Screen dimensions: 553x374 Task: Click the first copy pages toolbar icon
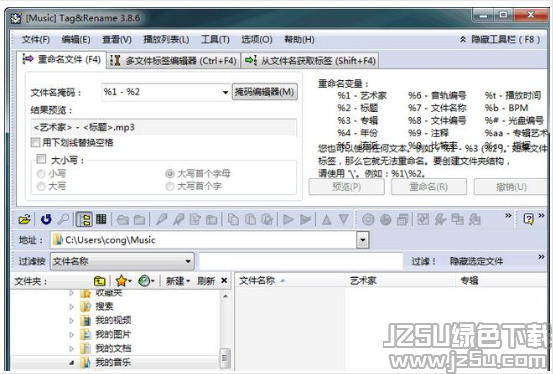tap(233, 219)
